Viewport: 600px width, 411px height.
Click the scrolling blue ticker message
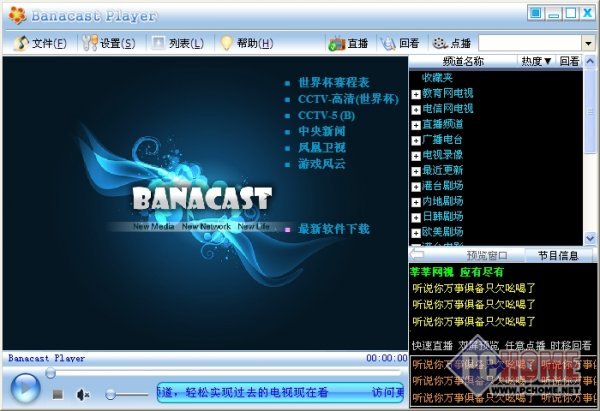point(280,392)
